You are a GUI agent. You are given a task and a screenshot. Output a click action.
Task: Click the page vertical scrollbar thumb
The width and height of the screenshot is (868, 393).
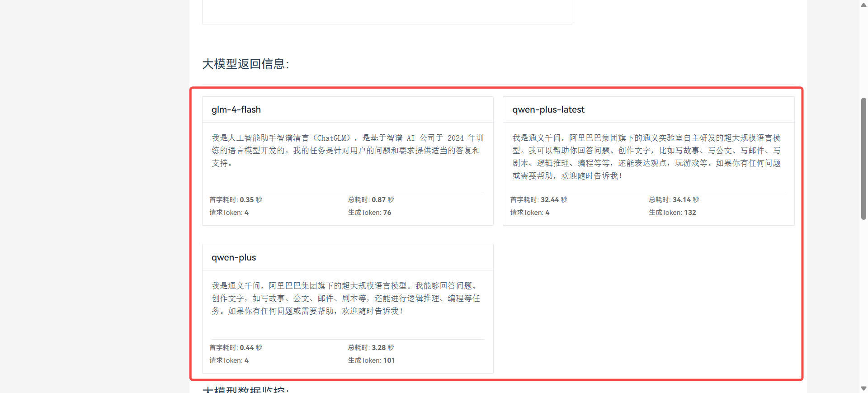[x=863, y=159]
